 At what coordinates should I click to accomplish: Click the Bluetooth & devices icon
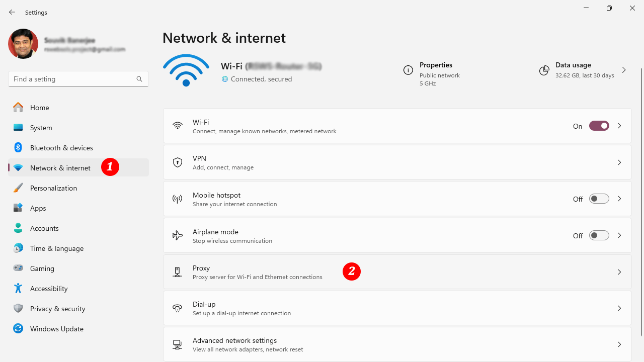point(18,147)
